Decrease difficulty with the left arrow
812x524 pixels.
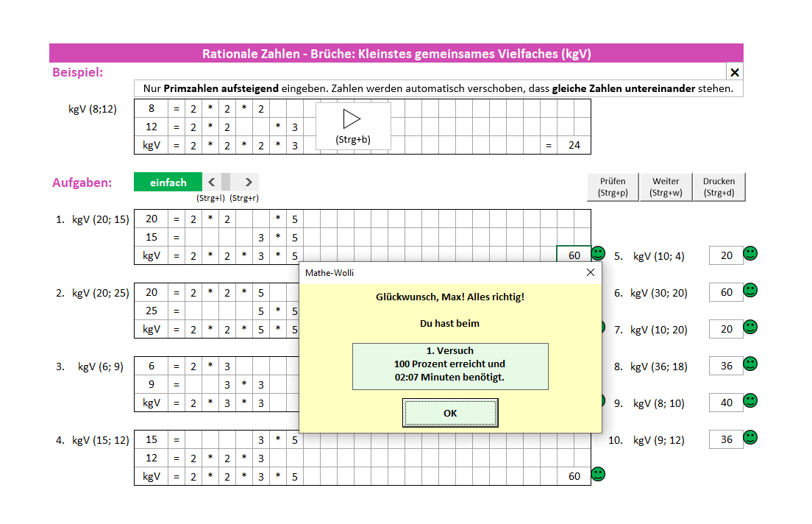(211, 182)
